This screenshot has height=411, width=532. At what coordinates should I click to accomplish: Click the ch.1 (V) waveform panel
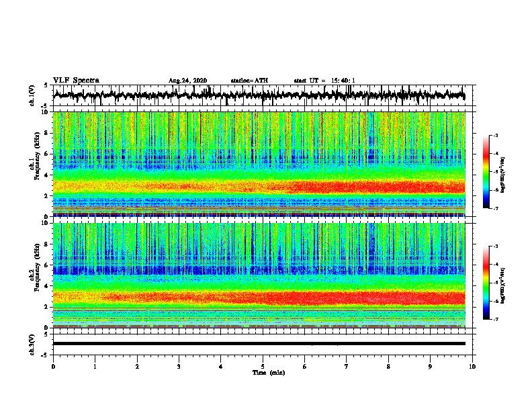click(263, 95)
